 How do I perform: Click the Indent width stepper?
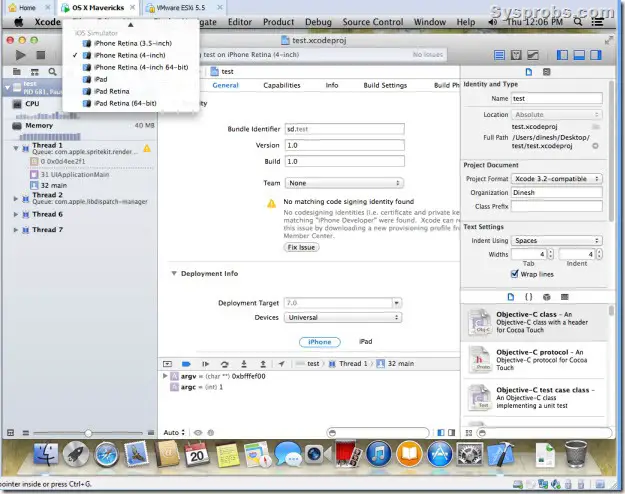tap(599, 254)
